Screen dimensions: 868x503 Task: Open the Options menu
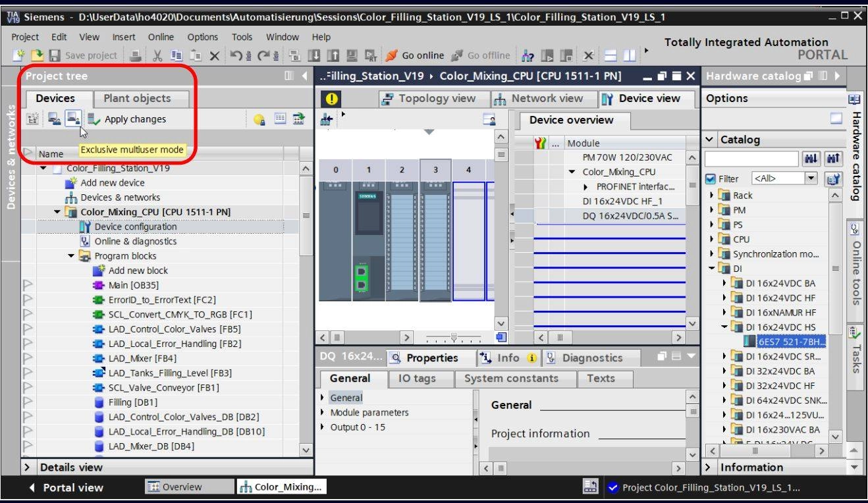click(x=203, y=38)
